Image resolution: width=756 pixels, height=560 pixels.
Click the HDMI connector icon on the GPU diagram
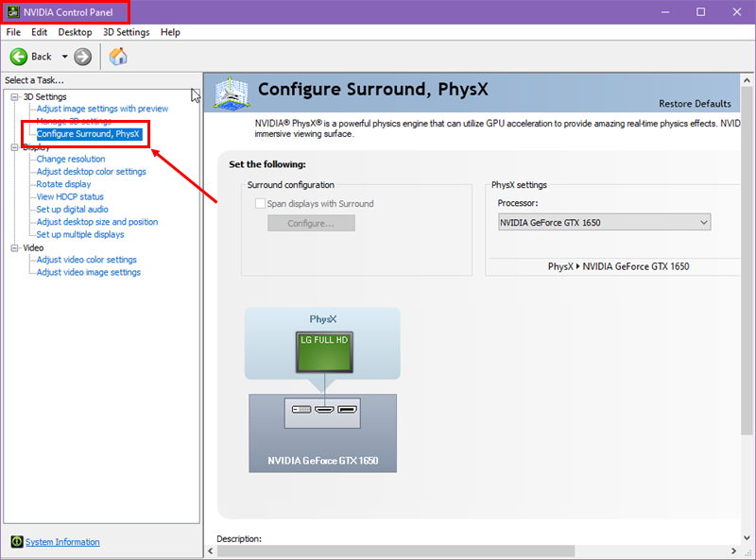(324, 410)
